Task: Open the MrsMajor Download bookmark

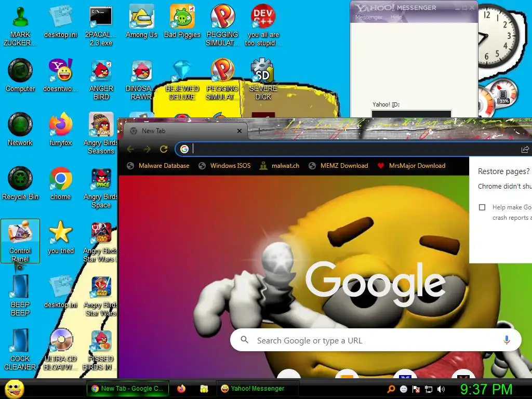Action: click(x=411, y=166)
